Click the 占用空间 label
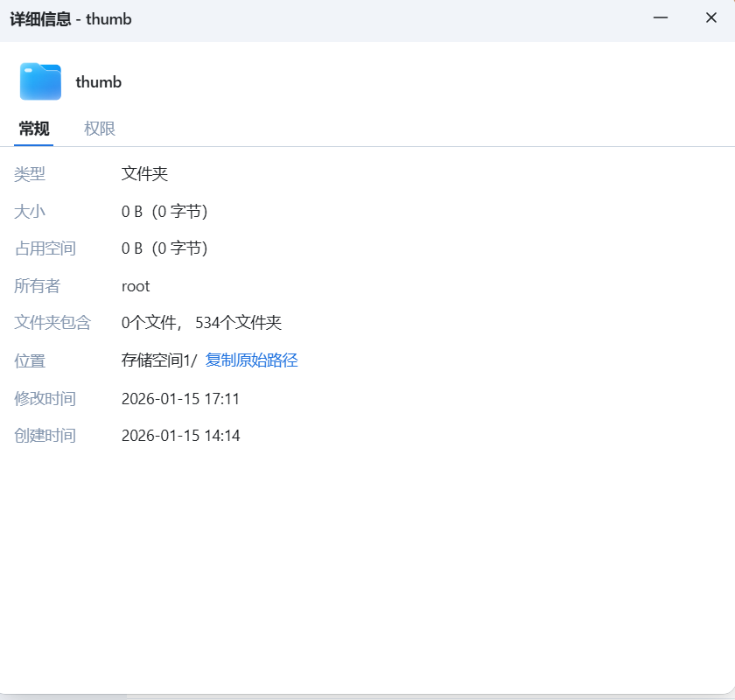This screenshot has width=735, height=700. [x=45, y=248]
